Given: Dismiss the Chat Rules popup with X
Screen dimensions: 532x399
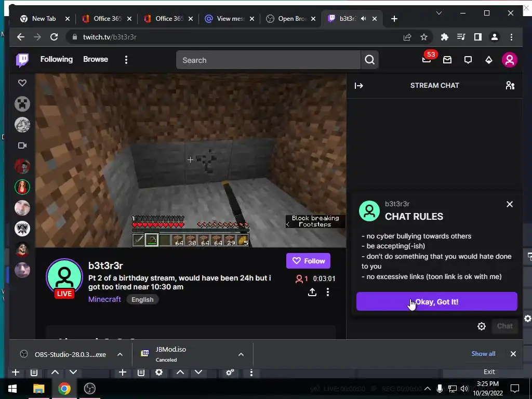Looking at the screenshot, I should 510,204.
